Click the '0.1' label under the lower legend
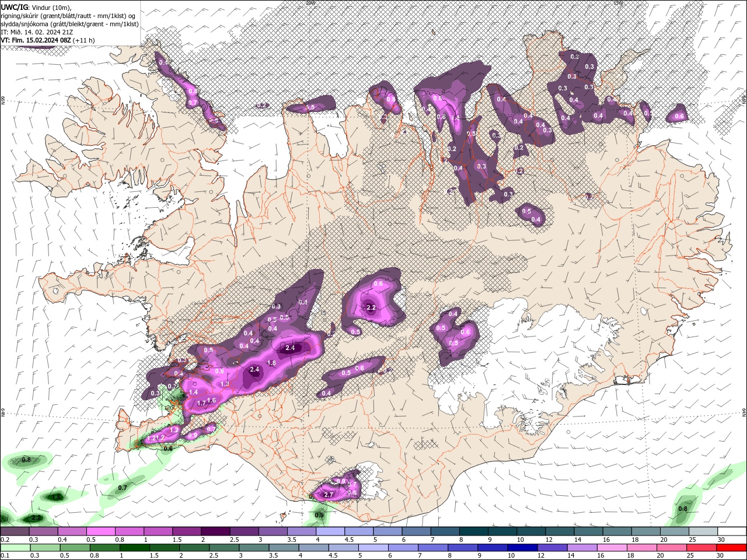This screenshot has width=747, height=560. point(5,556)
